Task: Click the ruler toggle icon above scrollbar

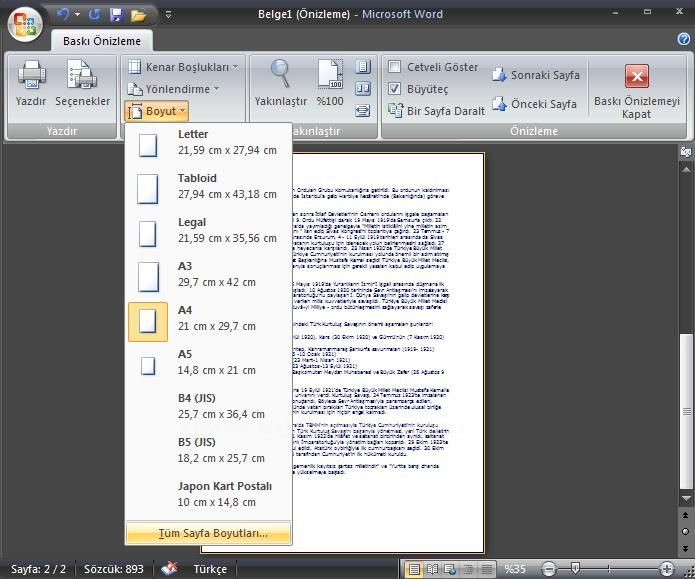Action: 686,152
